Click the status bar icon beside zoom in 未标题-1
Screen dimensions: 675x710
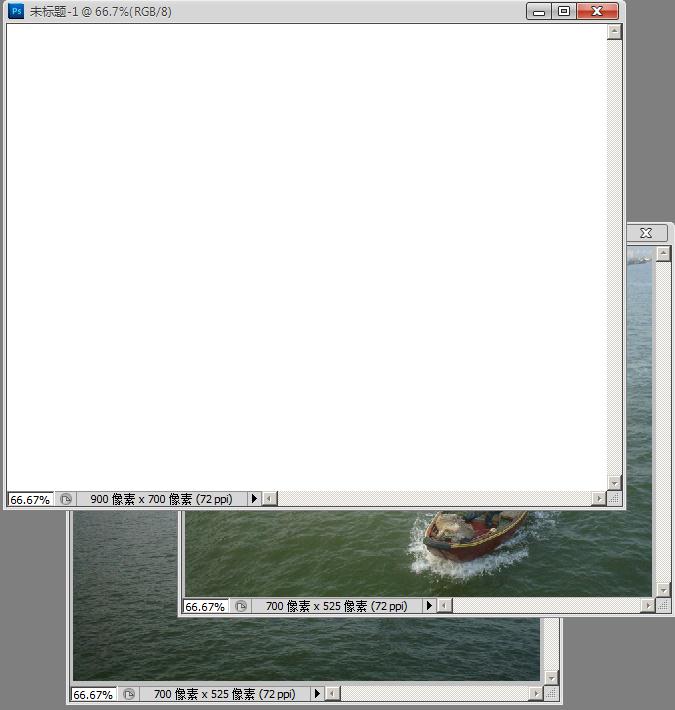[x=66, y=499]
